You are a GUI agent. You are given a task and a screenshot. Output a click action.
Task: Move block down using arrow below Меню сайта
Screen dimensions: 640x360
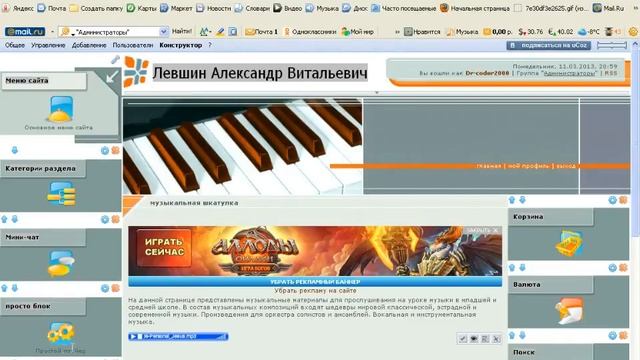coord(15,150)
